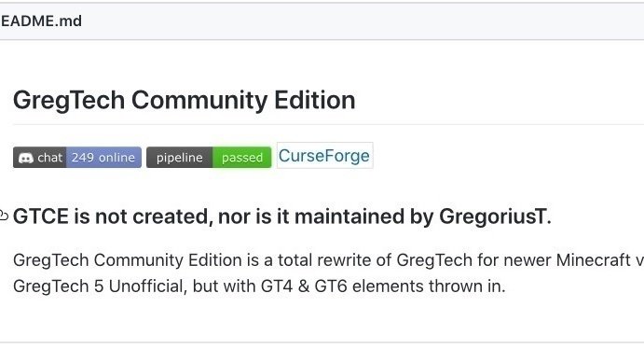Click the heading anchor link icon beside GTCE
The width and height of the screenshot is (644, 363).
(4, 216)
